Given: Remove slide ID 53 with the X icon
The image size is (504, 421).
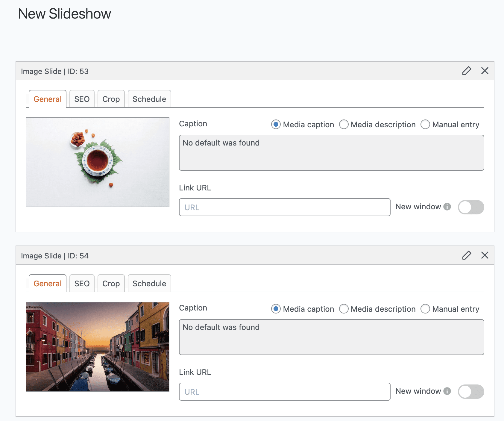Looking at the screenshot, I should coord(485,71).
